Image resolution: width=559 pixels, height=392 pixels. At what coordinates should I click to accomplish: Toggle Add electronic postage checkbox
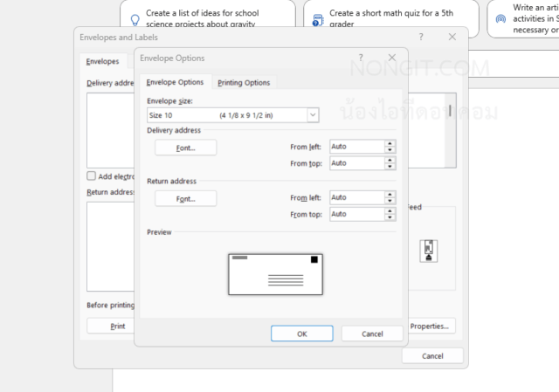[x=91, y=176]
